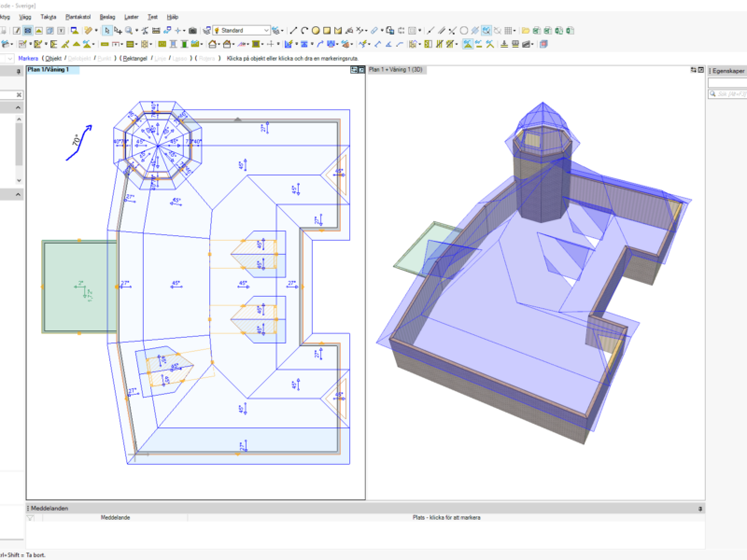Click the Markera command link
The width and height of the screenshot is (747, 560).
pos(28,58)
